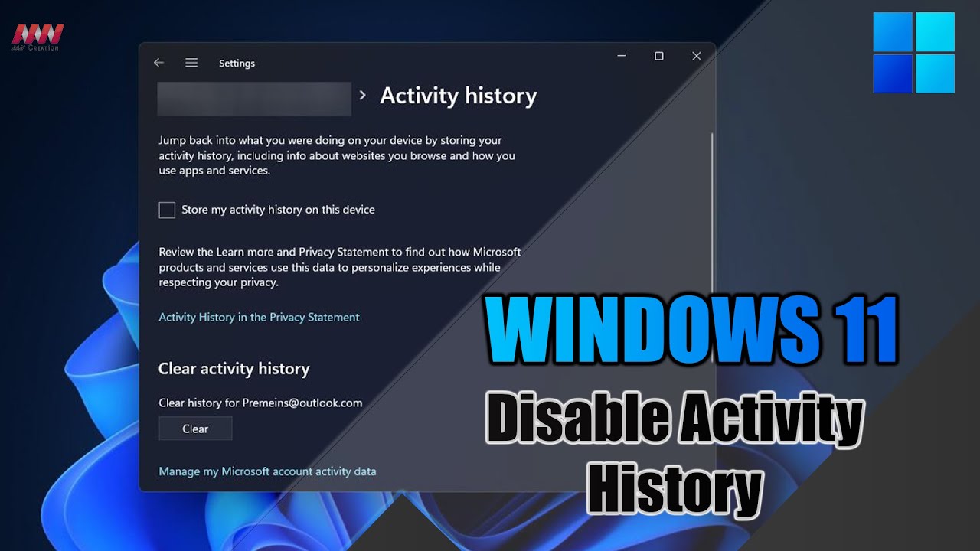Viewport: 980px width, 551px height.
Task: Click the 'Jump back into what you were doing' description
Action: [337, 155]
